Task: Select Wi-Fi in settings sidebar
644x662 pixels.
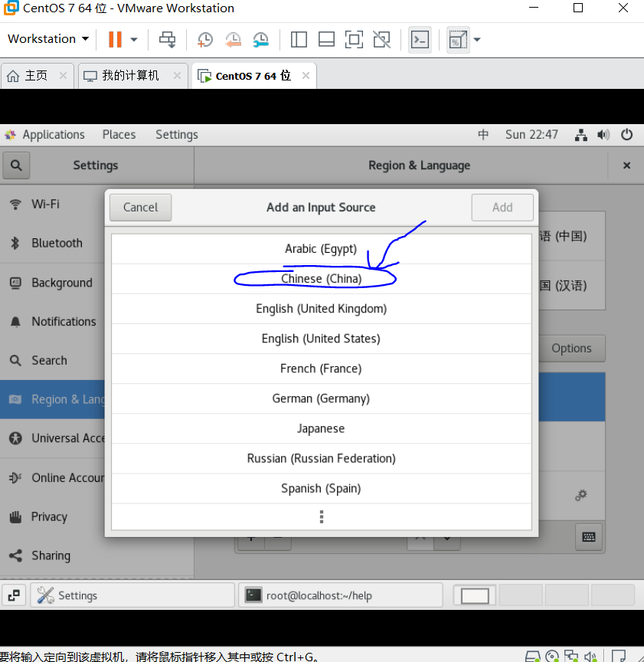Action: click(x=52, y=205)
